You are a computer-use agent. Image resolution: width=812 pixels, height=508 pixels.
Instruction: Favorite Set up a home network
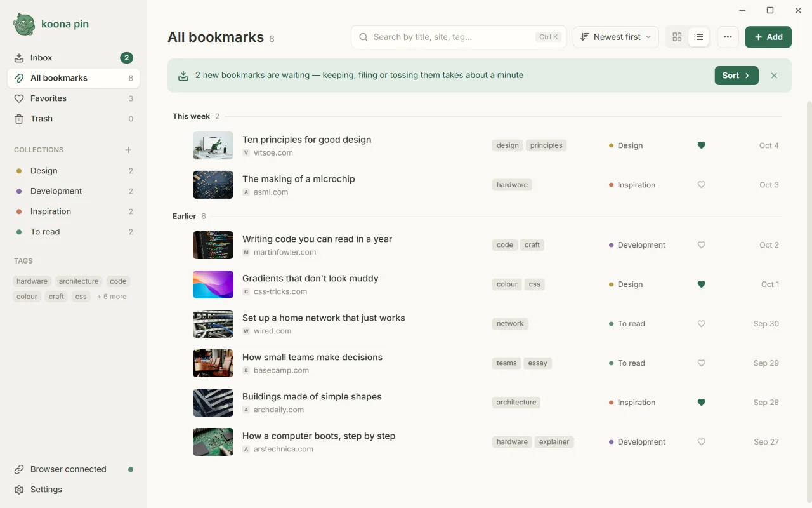701,324
